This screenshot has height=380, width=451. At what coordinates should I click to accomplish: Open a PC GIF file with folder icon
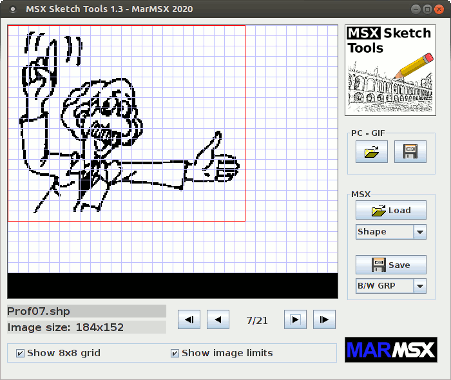coord(371,152)
